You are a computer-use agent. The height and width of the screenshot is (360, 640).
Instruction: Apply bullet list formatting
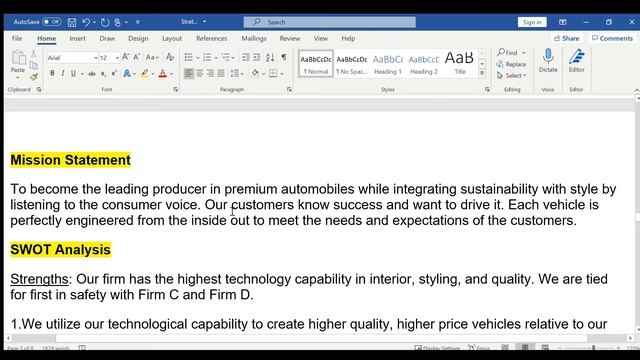pos(189,57)
